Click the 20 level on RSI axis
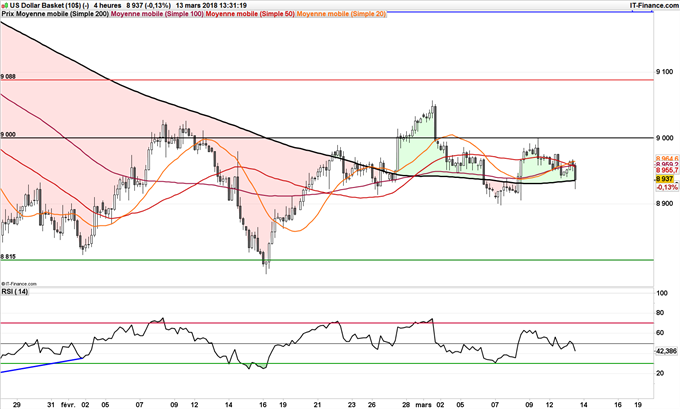Screen dimensions: 680x409 click(x=660, y=373)
